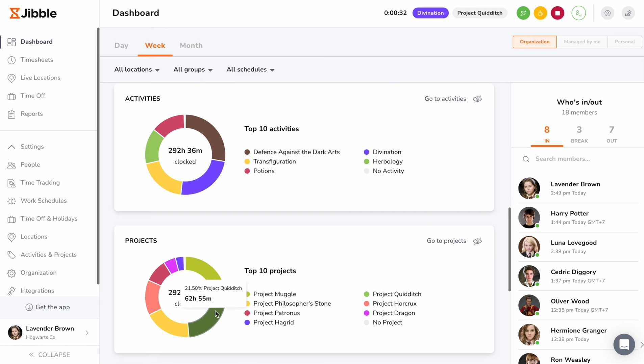Click the green-outlined member icon
Screen dimensions: 644x364
pos(578,13)
